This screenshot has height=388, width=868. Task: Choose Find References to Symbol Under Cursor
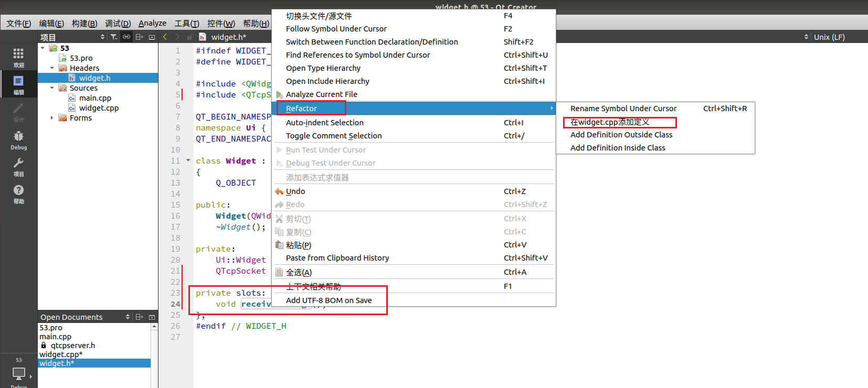[414, 55]
